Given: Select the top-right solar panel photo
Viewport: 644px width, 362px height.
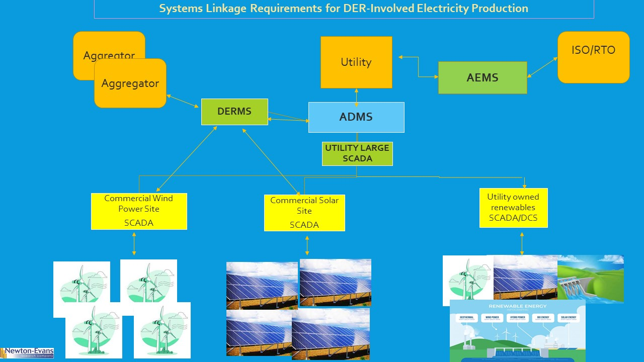Looking at the screenshot, I should coord(336,282).
